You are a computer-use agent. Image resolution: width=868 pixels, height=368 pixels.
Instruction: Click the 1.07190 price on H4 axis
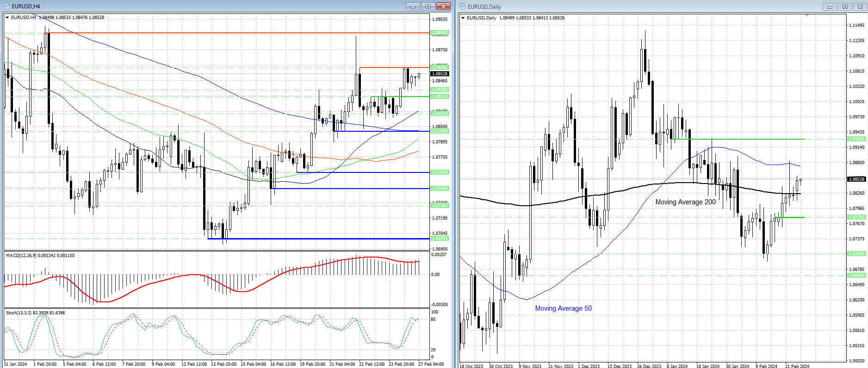(440, 218)
